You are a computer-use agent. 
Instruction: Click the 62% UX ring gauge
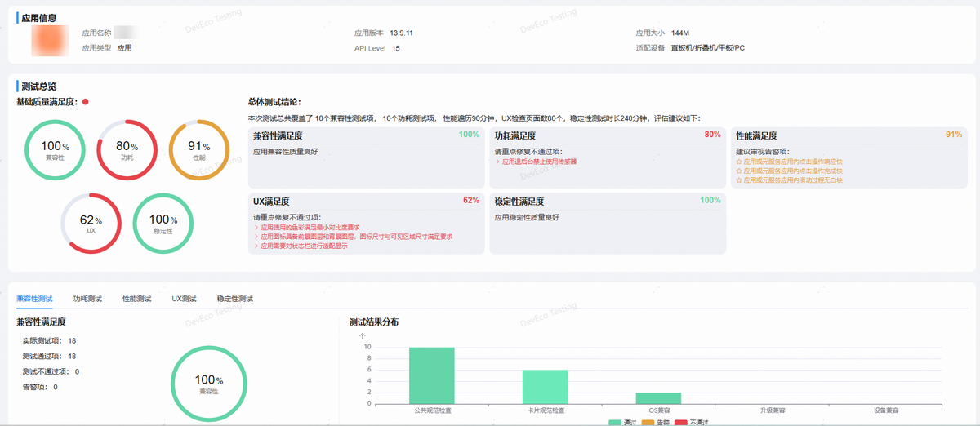coord(91,223)
